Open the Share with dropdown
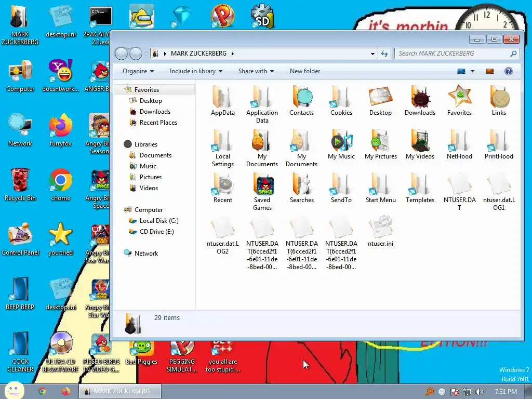The height and width of the screenshot is (399, 532). [x=256, y=71]
